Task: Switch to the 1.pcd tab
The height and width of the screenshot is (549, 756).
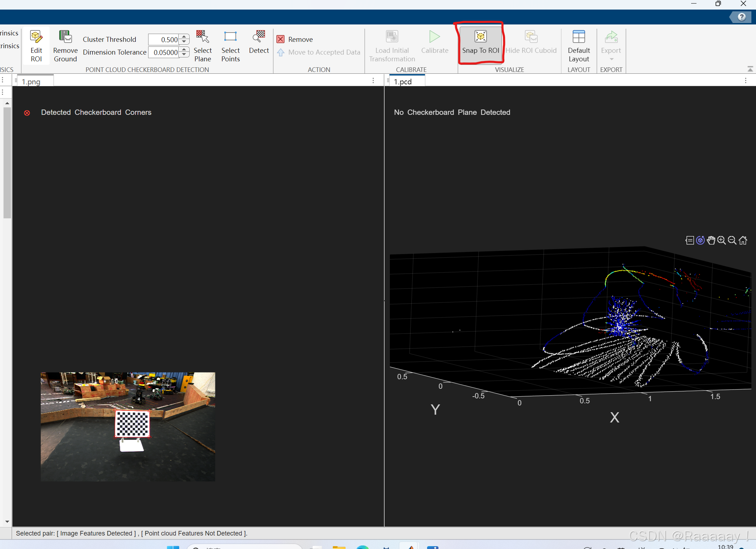Action: point(403,82)
